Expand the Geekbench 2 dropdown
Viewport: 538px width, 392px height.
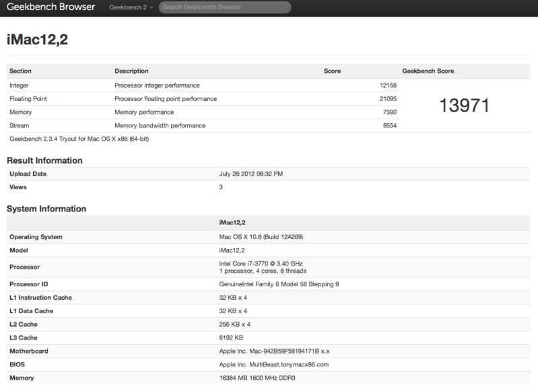click(131, 7)
